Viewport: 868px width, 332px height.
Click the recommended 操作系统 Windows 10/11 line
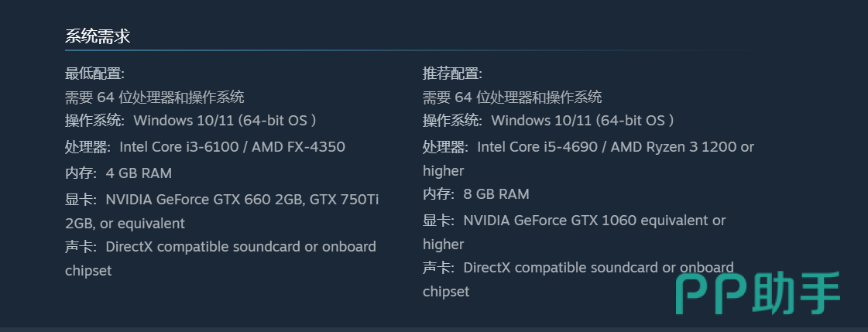(548, 121)
